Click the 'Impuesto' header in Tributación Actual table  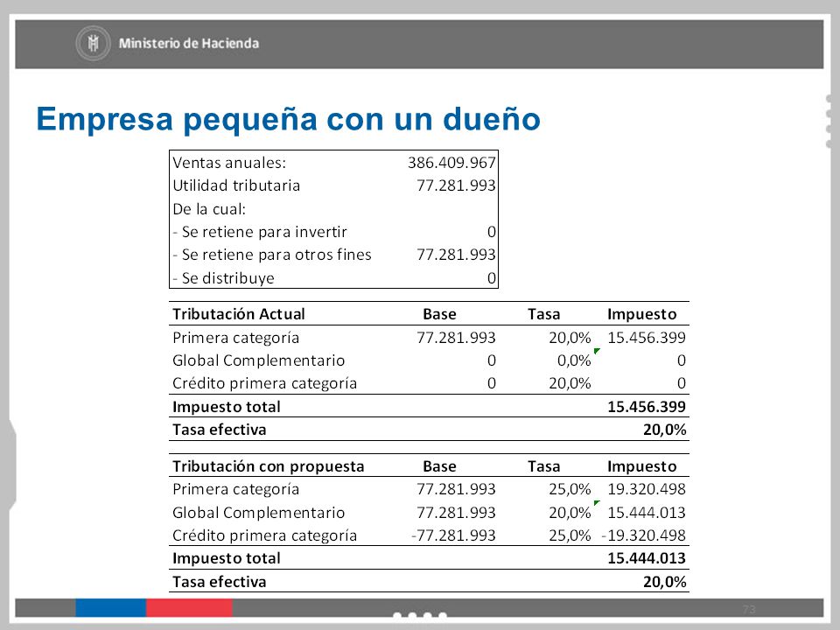coord(641,314)
